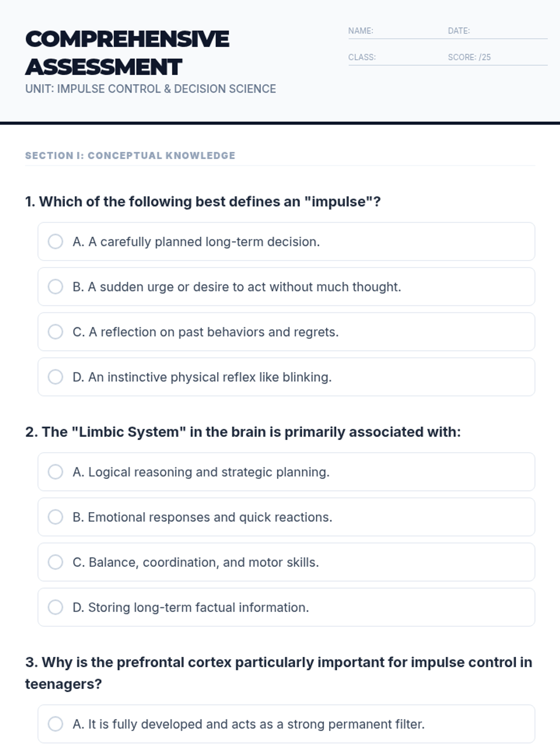
Task: Select 'It is fully developed' option for question 3
Action: (56, 724)
